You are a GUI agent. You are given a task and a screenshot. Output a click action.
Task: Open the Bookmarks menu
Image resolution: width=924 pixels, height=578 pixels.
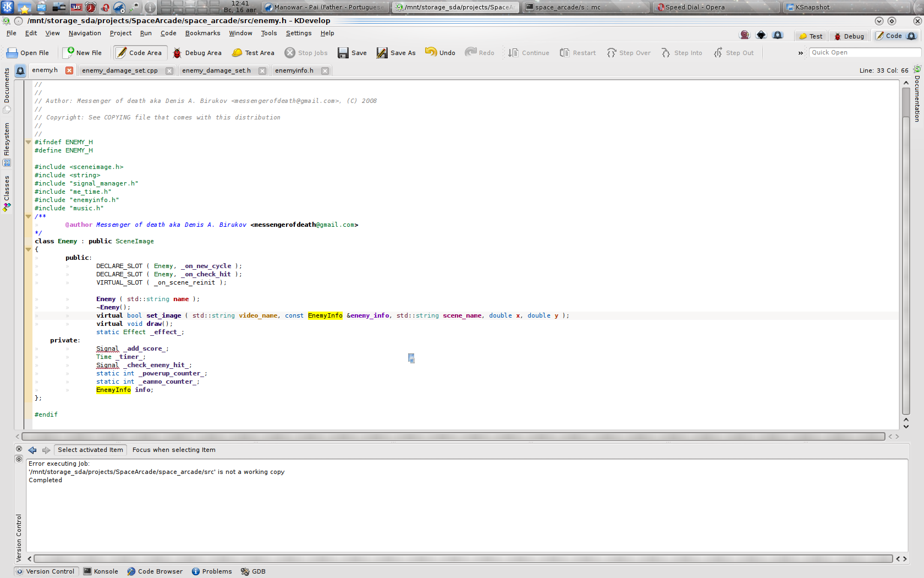pyautogui.click(x=202, y=33)
